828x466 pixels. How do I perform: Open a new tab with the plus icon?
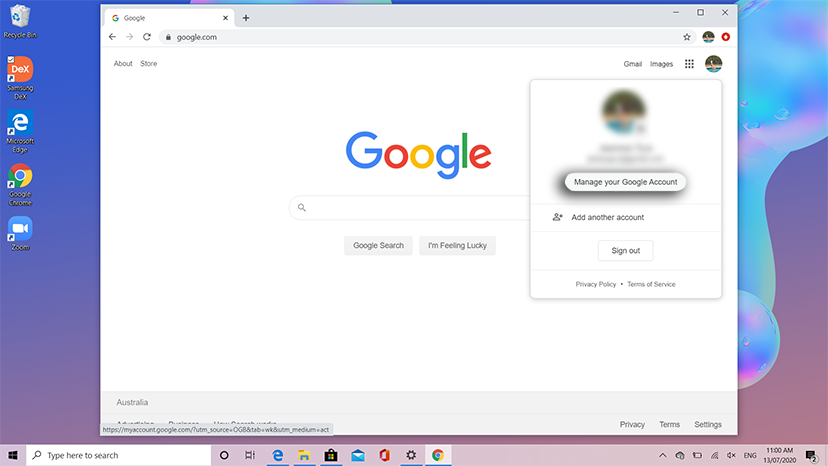tap(246, 18)
